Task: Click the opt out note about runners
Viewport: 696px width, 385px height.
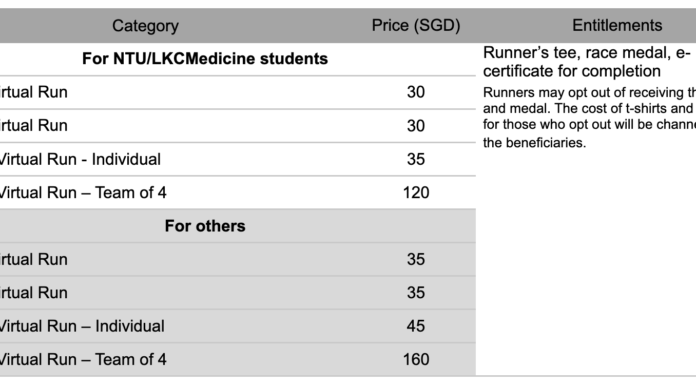Action: tap(589, 117)
